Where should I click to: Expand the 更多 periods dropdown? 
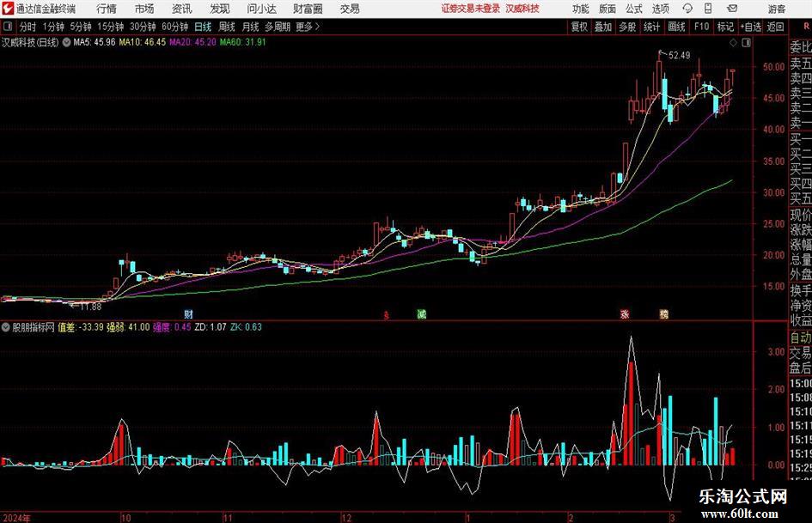pos(308,27)
